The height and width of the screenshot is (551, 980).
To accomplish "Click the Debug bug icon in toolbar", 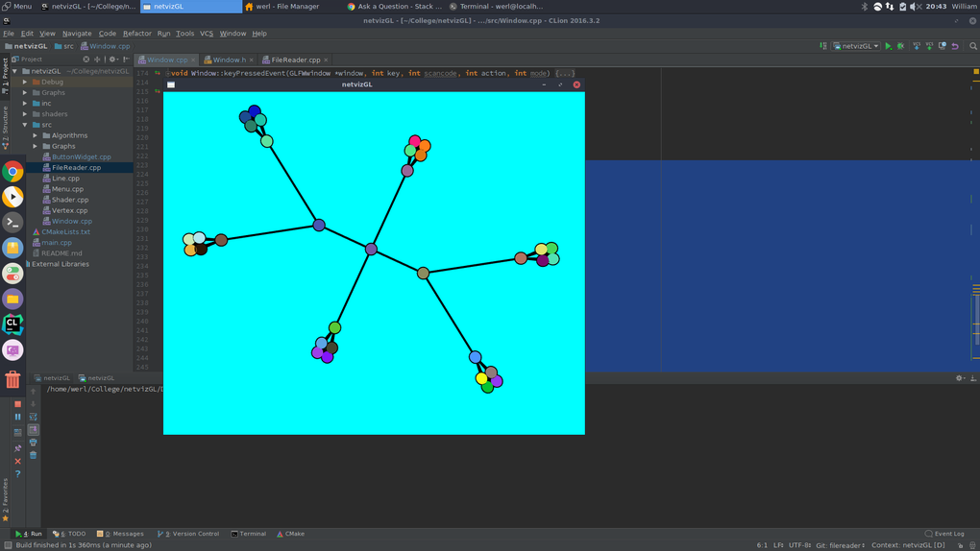I will (x=901, y=46).
